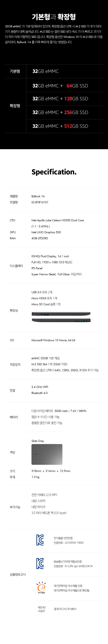
Task: Click the lower laptop side-view port image
Action: click(x=61, y=320)
